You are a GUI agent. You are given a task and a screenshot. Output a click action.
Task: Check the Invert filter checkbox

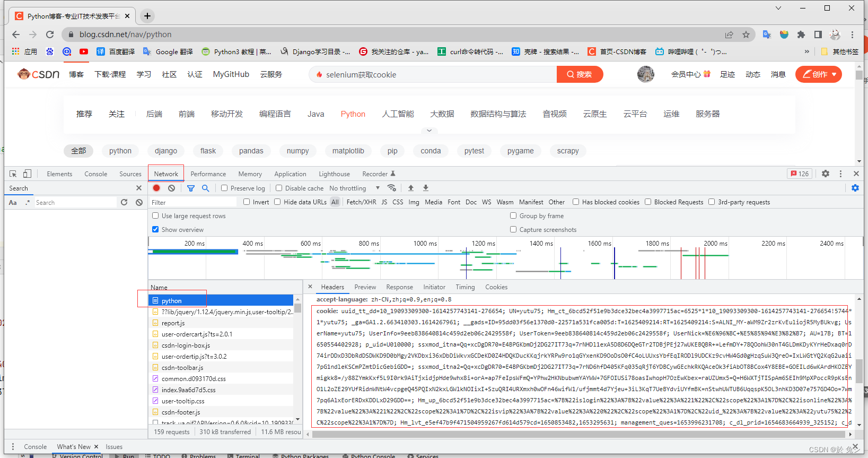(247, 202)
